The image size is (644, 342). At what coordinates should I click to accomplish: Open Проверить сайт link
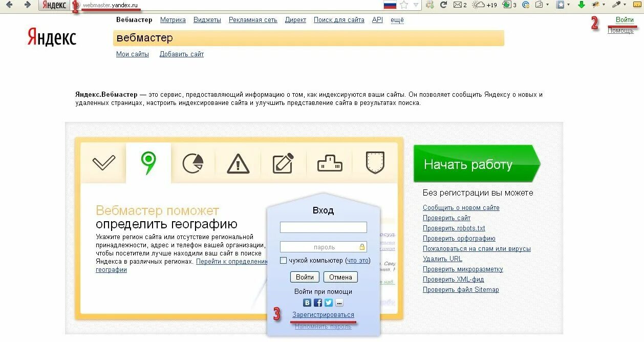point(446,218)
